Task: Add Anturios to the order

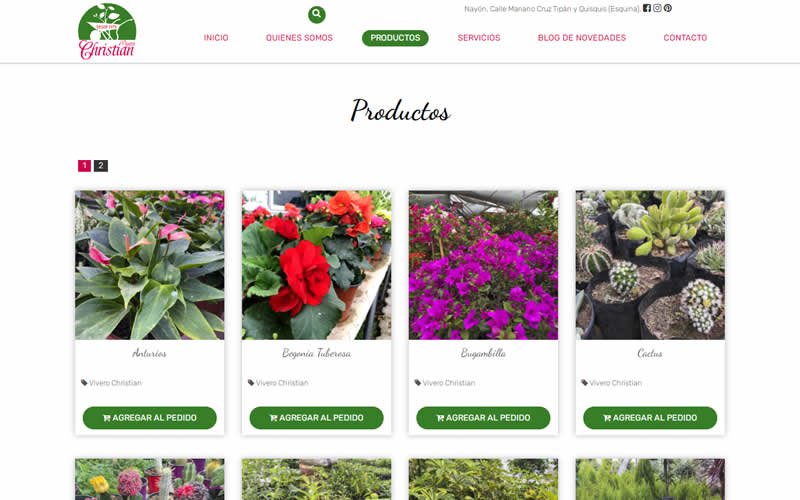Action: click(149, 418)
